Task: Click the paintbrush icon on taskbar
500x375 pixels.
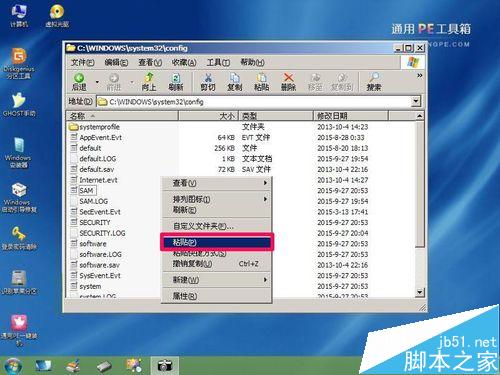Action: click(73, 365)
